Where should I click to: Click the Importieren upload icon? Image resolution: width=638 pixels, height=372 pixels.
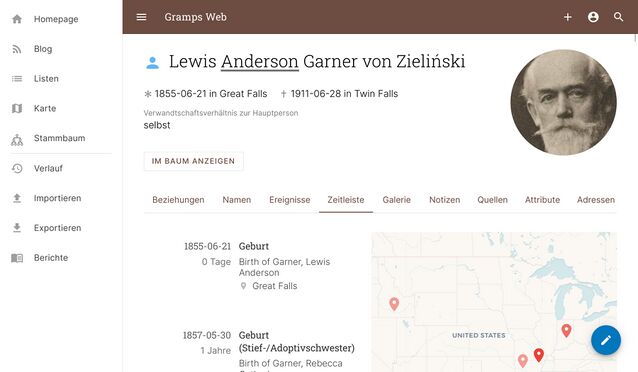tap(17, 198)
